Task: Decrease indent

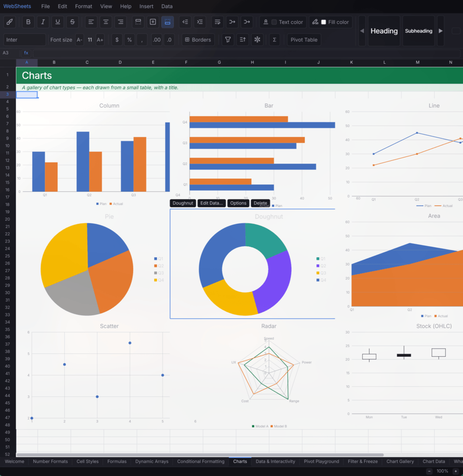Action: tap(185, 22)
